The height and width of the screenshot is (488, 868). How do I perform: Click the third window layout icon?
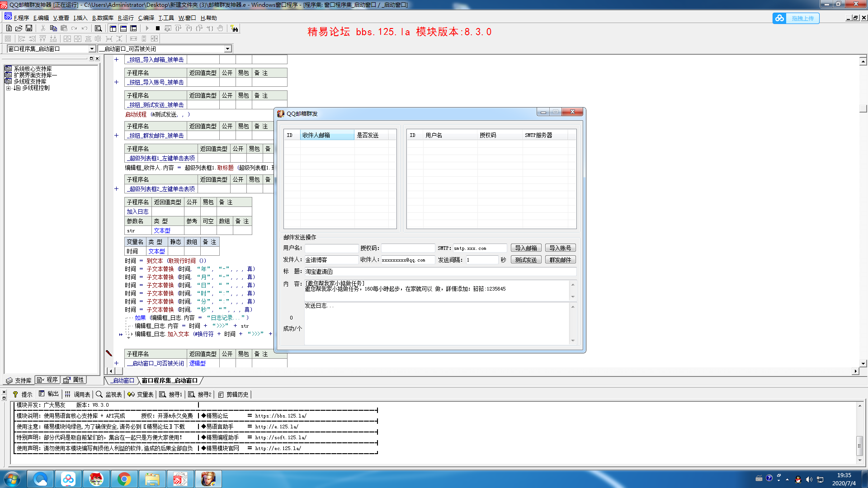tap(133, 28)
